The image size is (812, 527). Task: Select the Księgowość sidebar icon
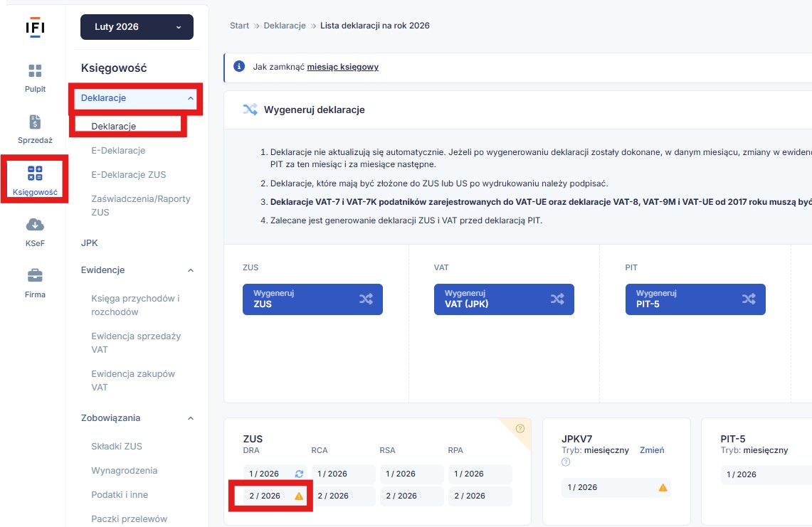[x=35, y=174]
